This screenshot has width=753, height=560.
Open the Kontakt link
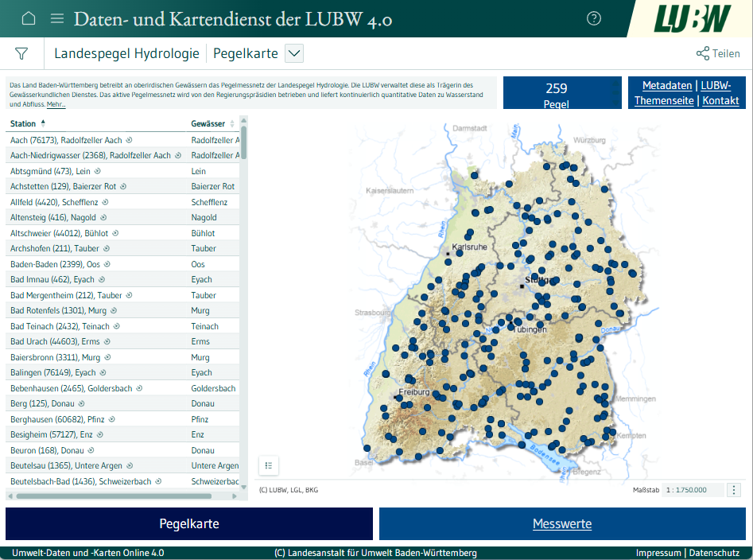pyautogui.click(x=720, y=100)
